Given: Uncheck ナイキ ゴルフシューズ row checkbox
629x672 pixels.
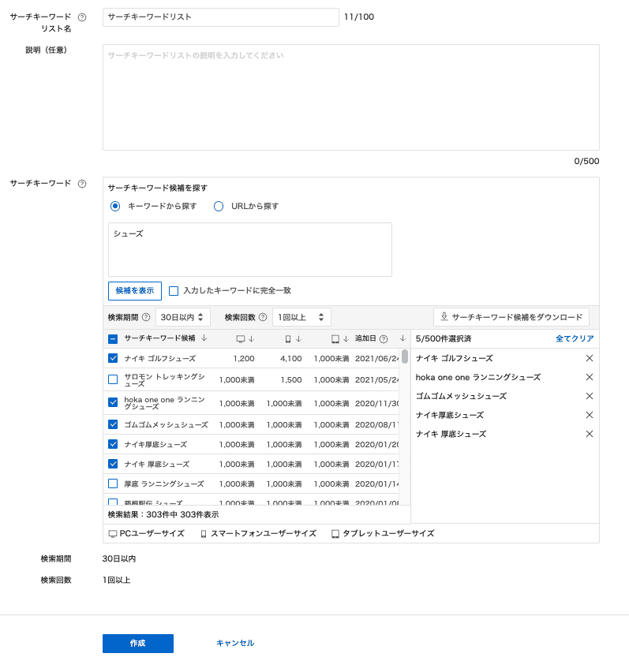Looking at the screenshot, I should 113,358.
